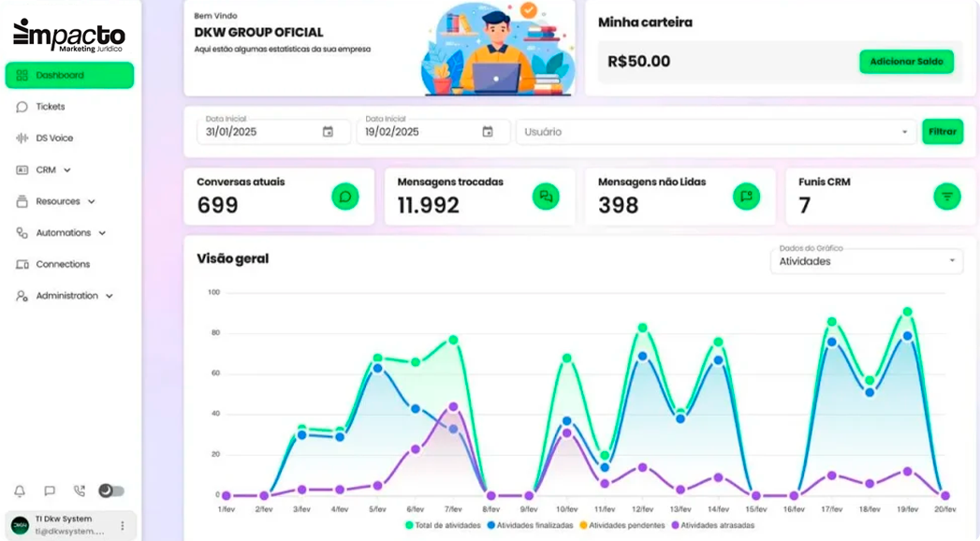Viewport: 980px width, 541px height.
Task: Click the chat bubble icon near the dark mode switch
Action: pyautogui.click(x=50, y=490)
